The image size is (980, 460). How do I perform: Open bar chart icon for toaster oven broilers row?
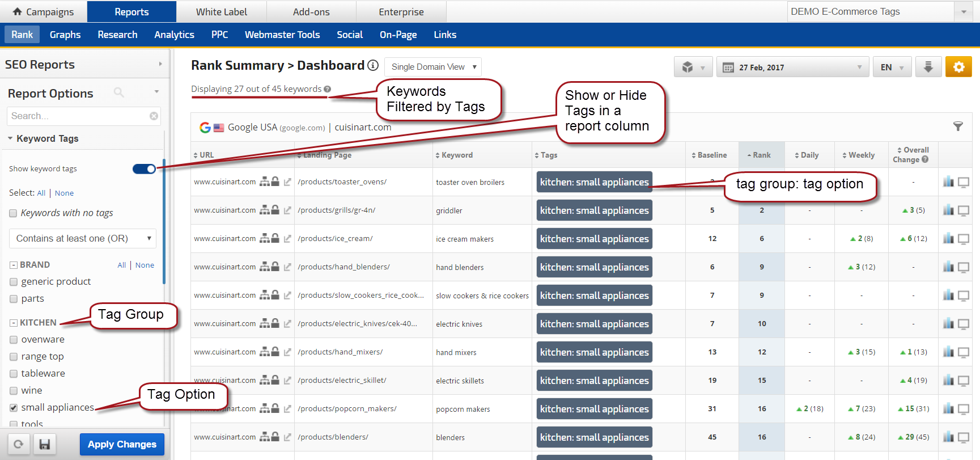coord(948,182)
